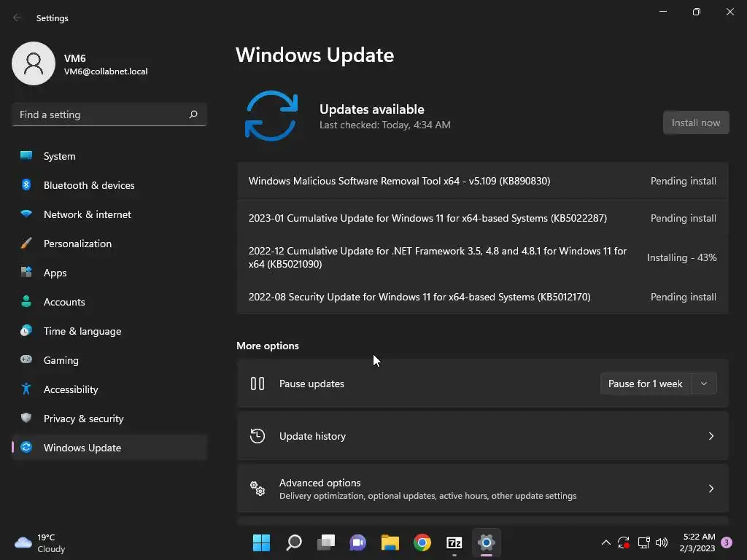Select System in the sidebar

109,156
